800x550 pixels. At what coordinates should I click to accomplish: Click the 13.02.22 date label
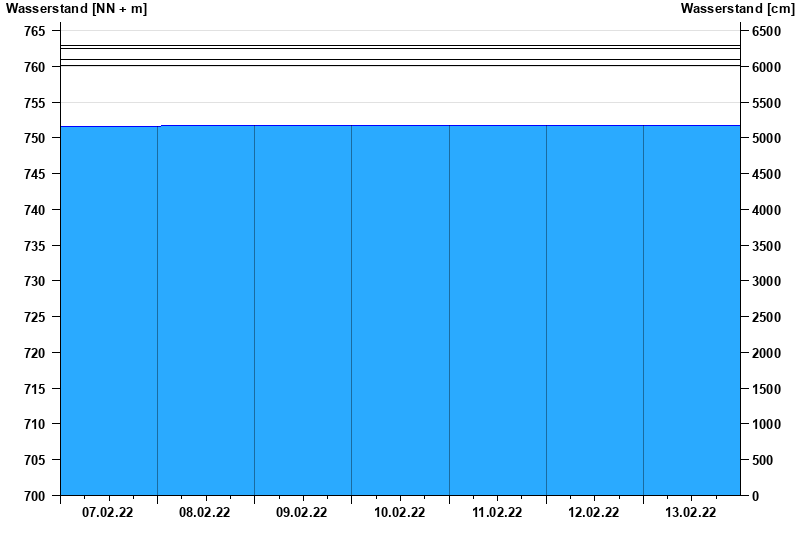(x=691, y=513)
